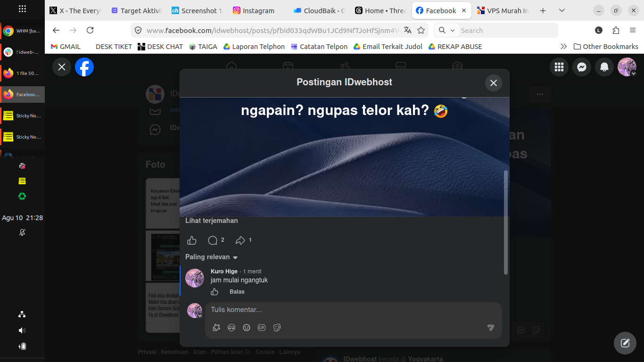This screenshot has width=644, height=362.
Task: Switch to the CloudBaik browser tab
Action: tap(319, 10)
